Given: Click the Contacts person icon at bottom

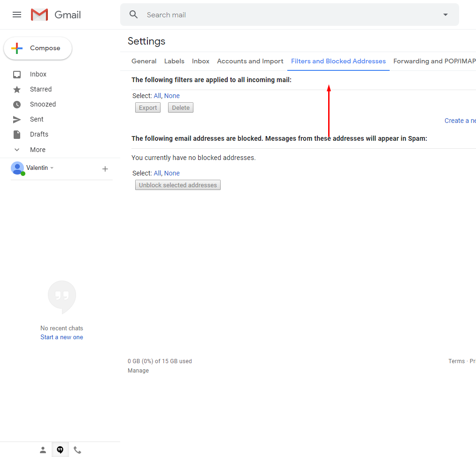Looking at the screenshot, I should point(43,450).
